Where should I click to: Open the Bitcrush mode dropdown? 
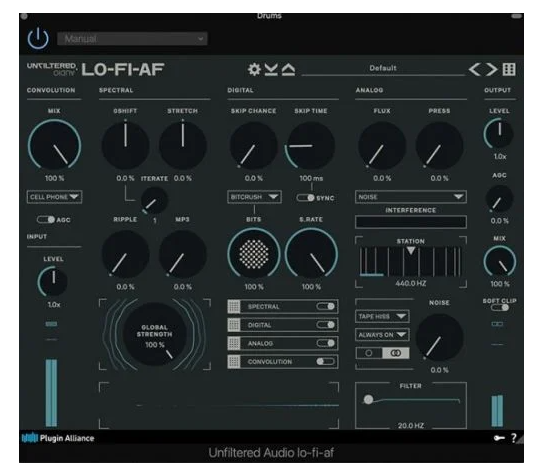coord(254,197)
